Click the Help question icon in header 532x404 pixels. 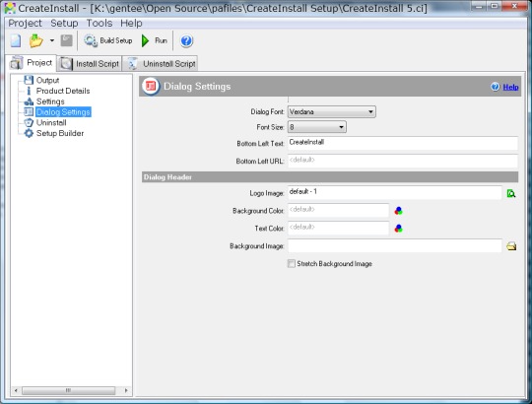tap(496, 87)
